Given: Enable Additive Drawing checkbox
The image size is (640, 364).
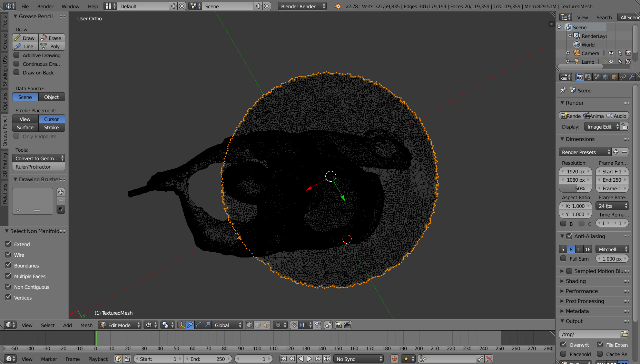Looking at the screenshot, I should pyautogui.click(x=16, y=55).
